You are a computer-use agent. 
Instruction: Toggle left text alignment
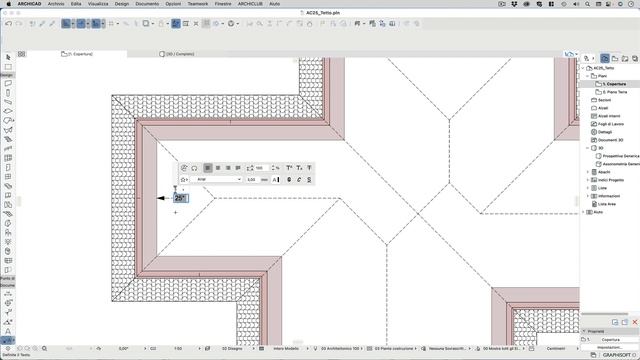(208, 168)
